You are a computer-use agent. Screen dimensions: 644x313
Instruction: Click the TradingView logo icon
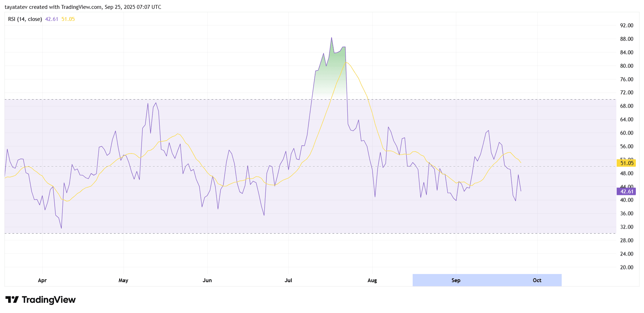coord(12,300)
